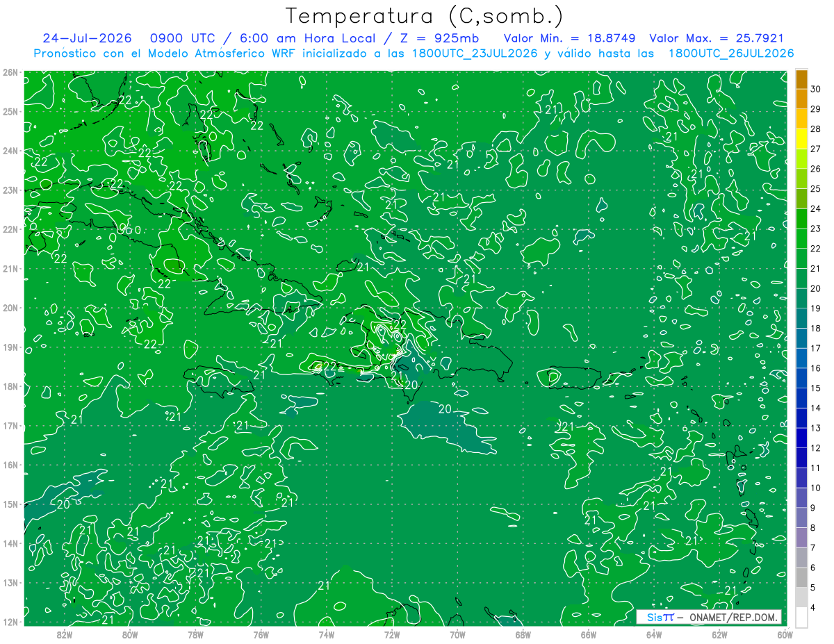
Task: Click the 15N latitude label
Action: point(10,504)
